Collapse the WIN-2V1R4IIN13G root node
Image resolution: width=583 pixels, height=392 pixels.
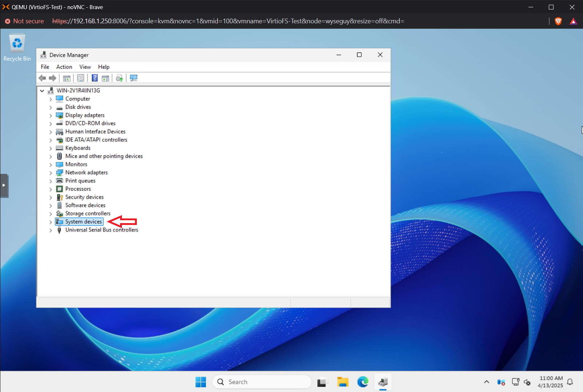pyautogui.click(x=42, y=91)
